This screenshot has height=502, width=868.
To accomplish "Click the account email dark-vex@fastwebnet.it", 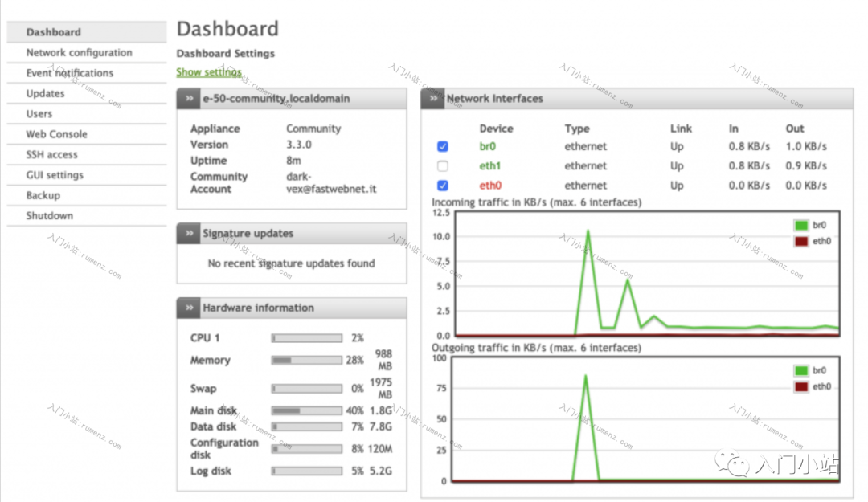I will 331,182.
